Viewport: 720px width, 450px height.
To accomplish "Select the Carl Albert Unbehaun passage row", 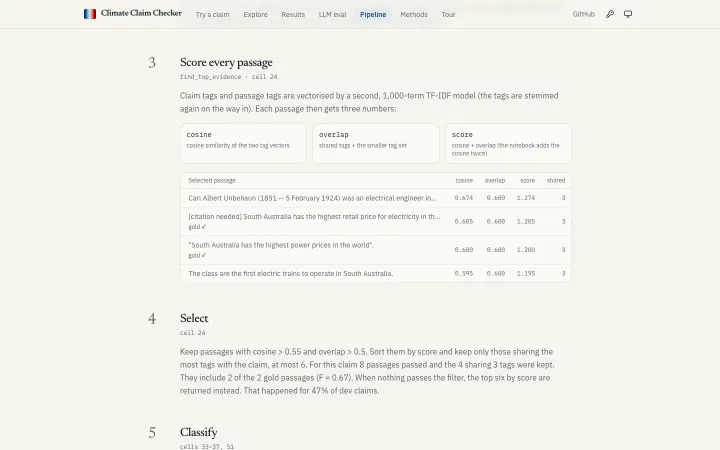I will click(x=376, y=198).
